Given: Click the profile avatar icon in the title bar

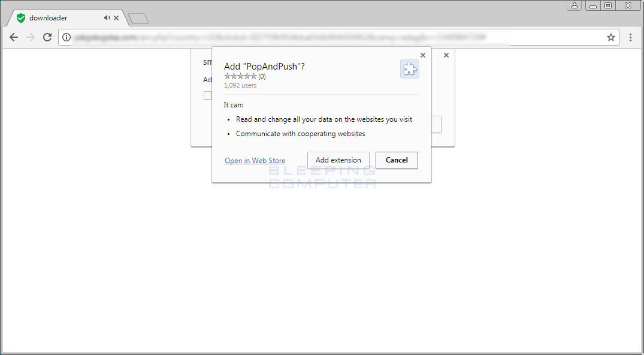Looking at the screenshot, I should 575,5.
